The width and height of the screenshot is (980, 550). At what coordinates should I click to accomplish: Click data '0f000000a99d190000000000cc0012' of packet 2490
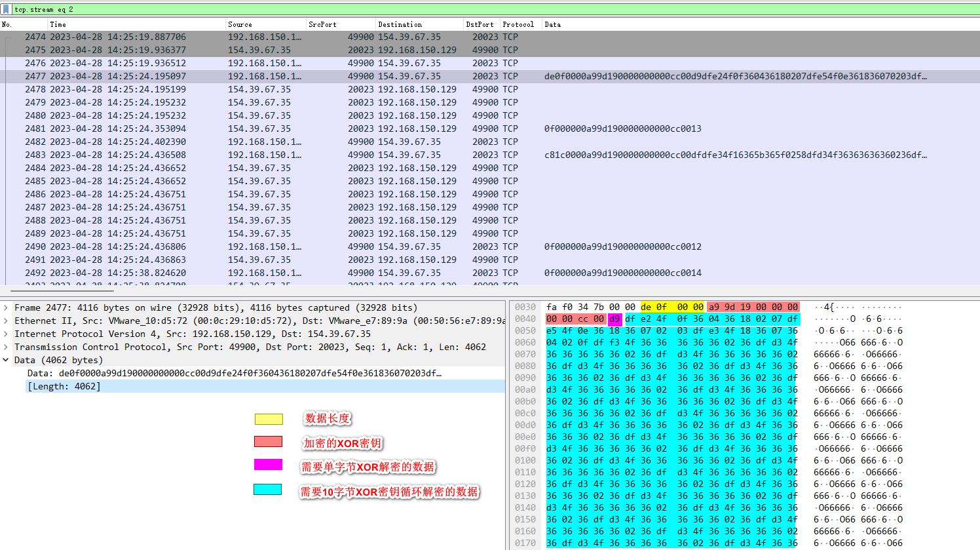coord(622,246)
